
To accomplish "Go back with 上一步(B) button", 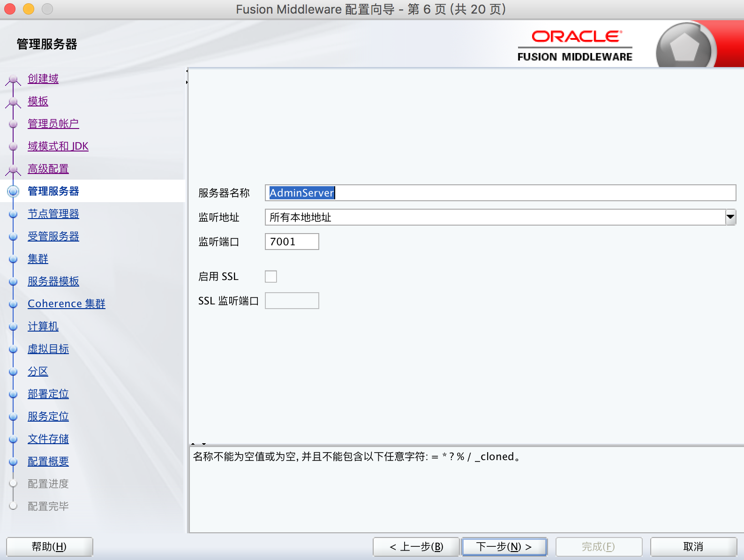I will click(x=416, y=547).
